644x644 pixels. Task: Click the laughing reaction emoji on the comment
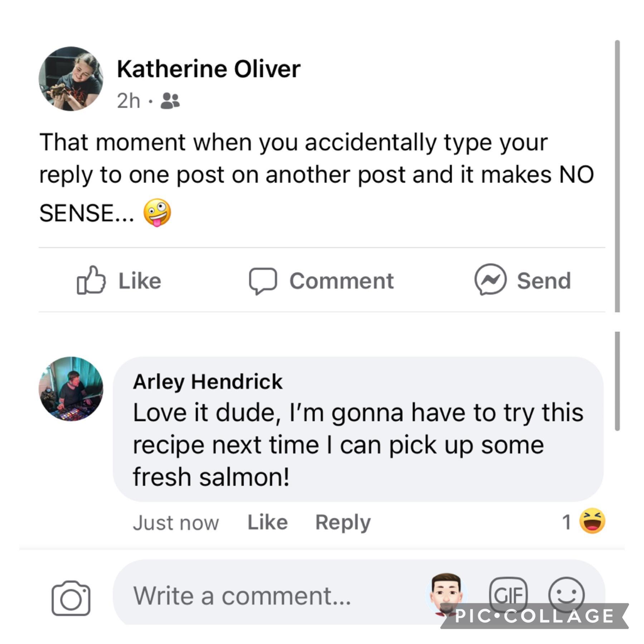[x=592, y=521]
